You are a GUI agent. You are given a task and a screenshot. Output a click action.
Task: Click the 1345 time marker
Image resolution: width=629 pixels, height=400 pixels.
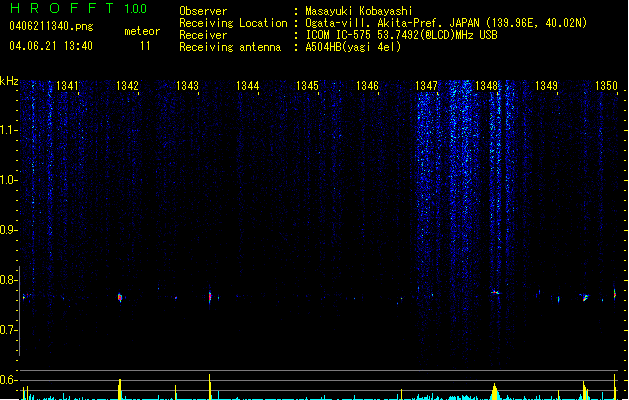click(307, 86)
